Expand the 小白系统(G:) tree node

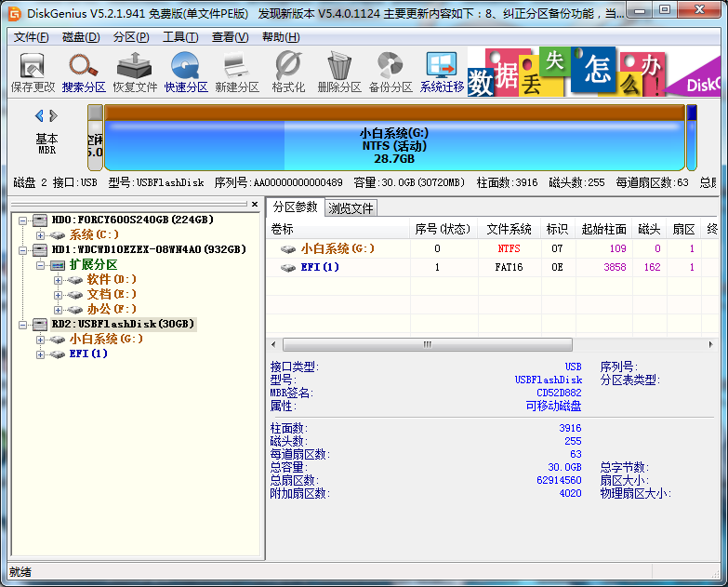coord(40,340)
